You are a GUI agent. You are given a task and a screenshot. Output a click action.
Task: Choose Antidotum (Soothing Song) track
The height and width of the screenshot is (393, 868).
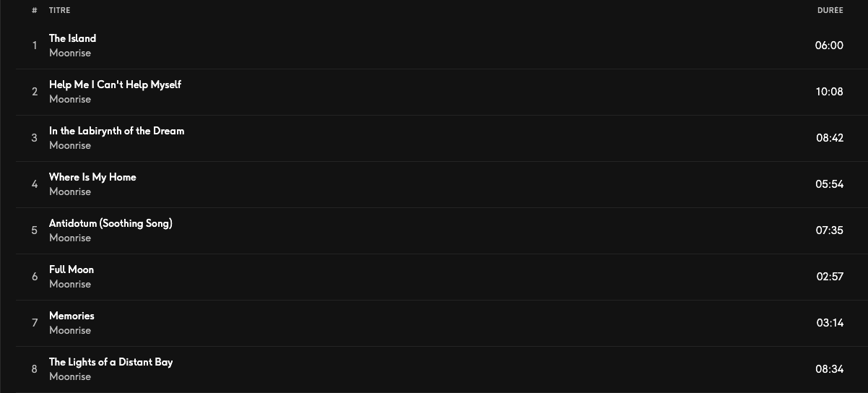point(110,223)
